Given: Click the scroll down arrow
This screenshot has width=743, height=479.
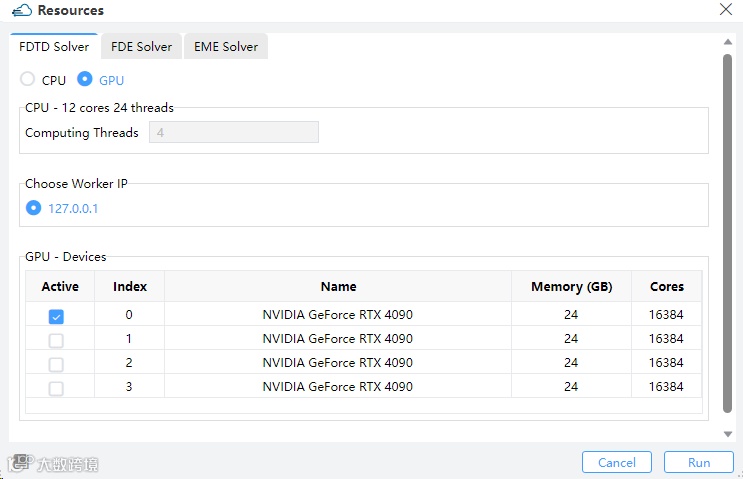Looking at the screenshot, I should [x=728, y=434].
